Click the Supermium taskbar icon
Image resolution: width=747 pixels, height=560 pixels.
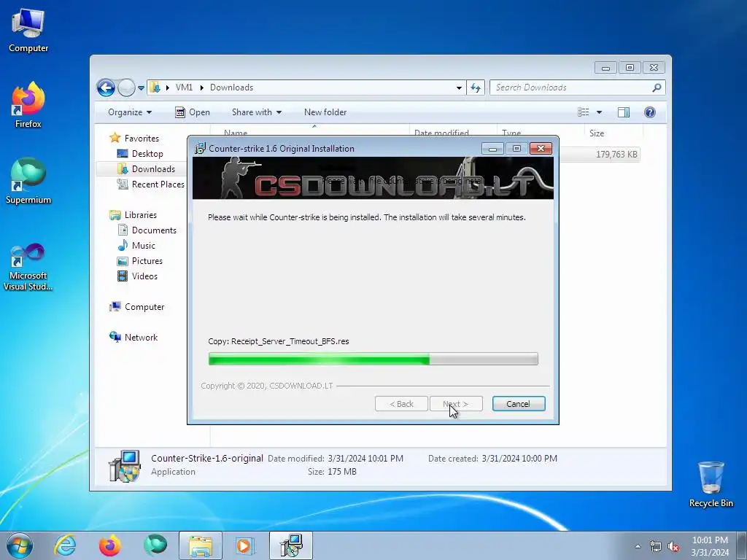[155, 545]
